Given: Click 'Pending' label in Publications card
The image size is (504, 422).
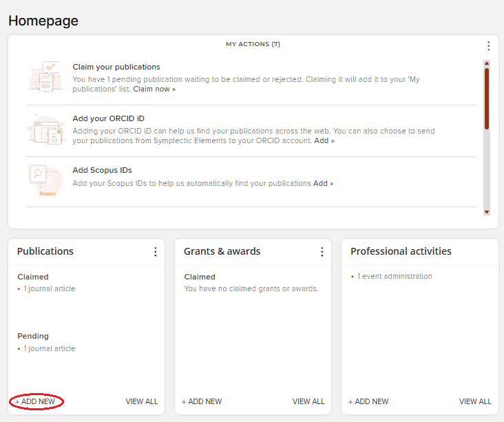Looking at the screenshot, I should [33, 336].
